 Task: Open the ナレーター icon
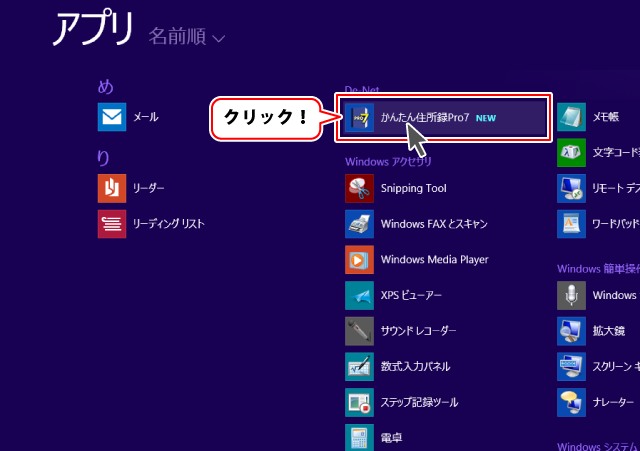click(571, 402)
